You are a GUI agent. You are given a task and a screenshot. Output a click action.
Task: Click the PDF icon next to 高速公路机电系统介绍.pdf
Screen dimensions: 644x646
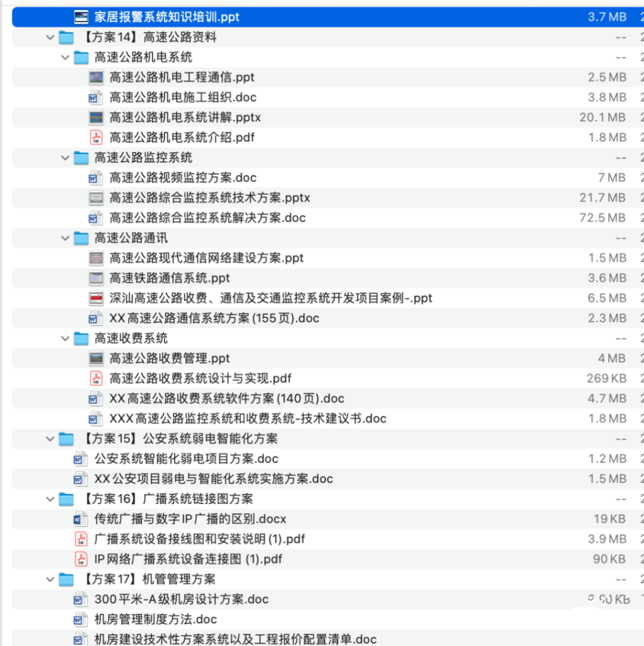pos(97,137)
